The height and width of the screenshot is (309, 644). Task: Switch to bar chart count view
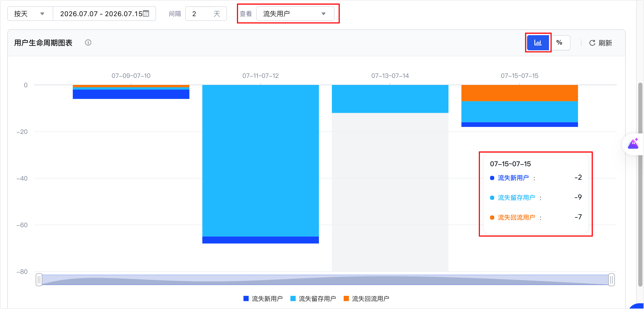pos(538,42)
